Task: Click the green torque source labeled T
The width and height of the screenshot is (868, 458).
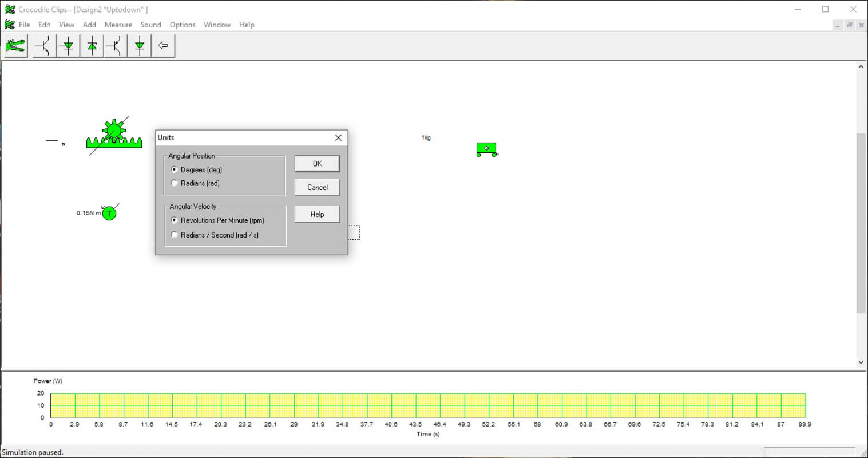Action: point(109,214)
